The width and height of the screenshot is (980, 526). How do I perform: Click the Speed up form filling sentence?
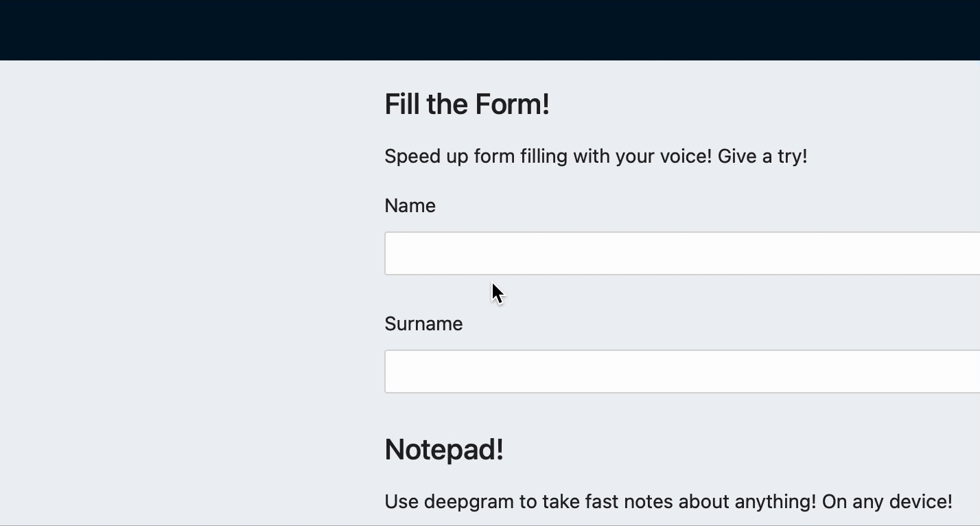coord(596,157)
